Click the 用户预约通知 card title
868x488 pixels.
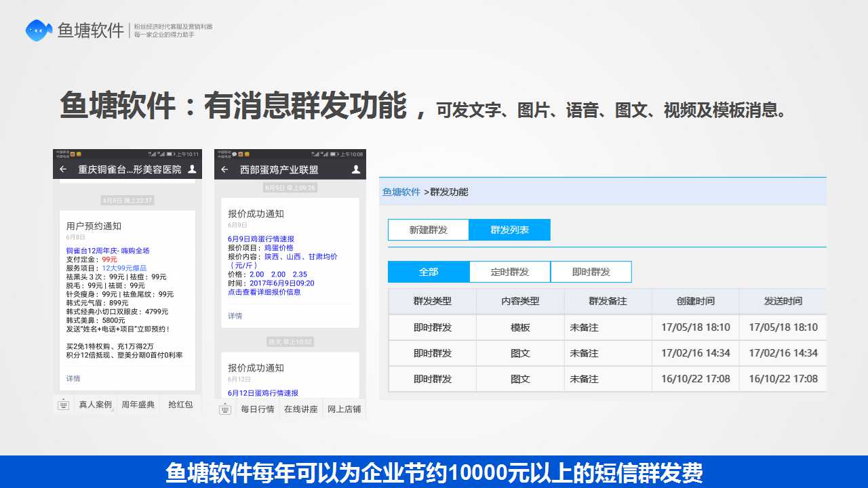tap(94, 226)
